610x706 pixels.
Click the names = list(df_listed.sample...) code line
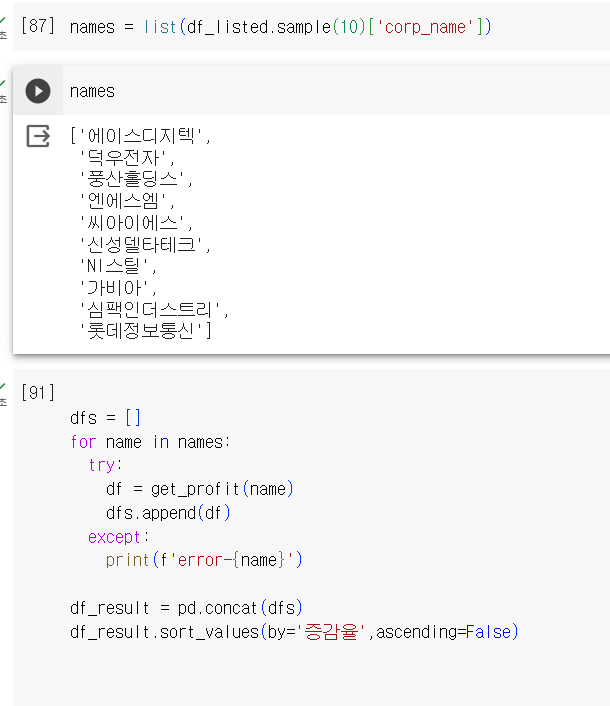point(280,27)
